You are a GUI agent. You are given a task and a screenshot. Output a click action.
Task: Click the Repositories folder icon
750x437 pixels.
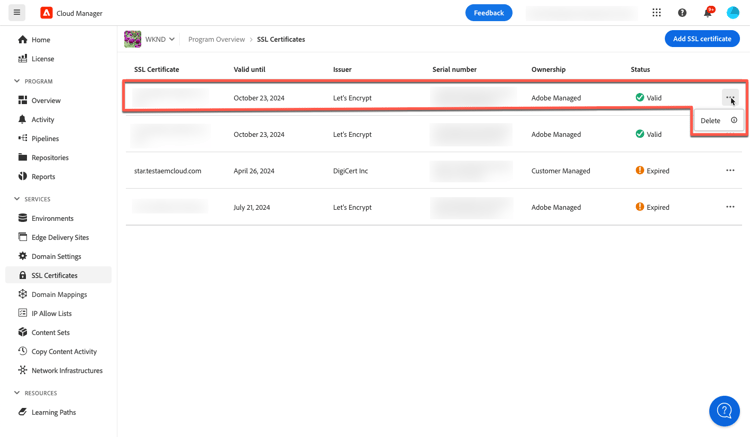22,157
